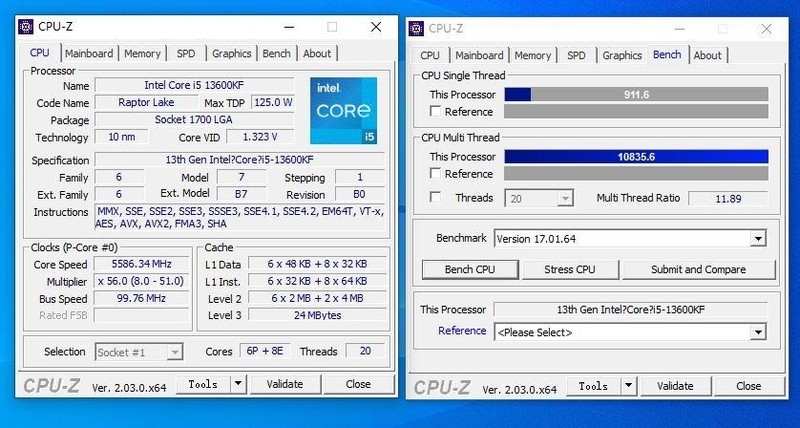800x428 pixels.
Task: Click Close button in left CPU-Z window
Action: (x=358, y=384)
